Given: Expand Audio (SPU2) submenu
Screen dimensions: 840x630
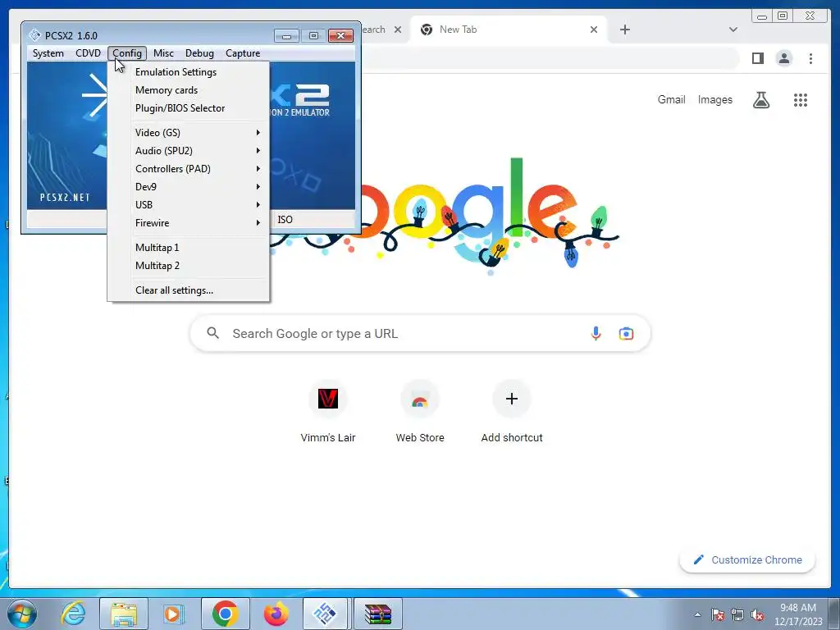Looking at the screenshot, I should click(x=188, y=151).
